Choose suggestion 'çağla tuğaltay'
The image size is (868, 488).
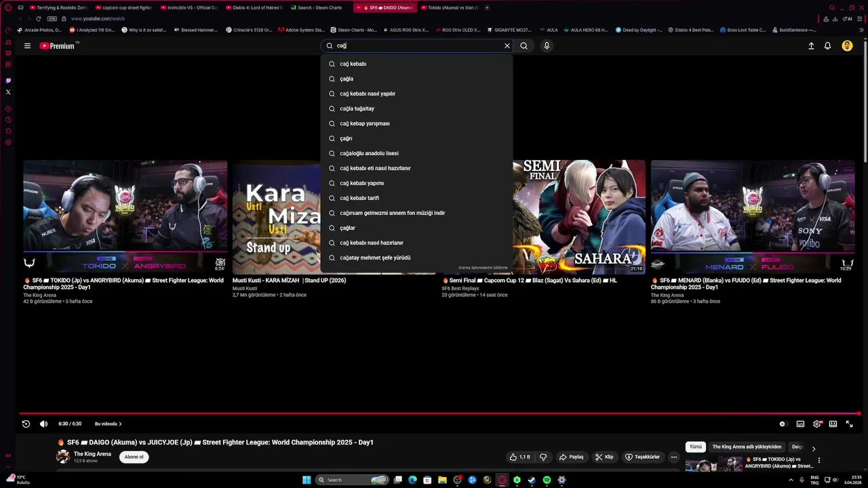tap(416, 108)
